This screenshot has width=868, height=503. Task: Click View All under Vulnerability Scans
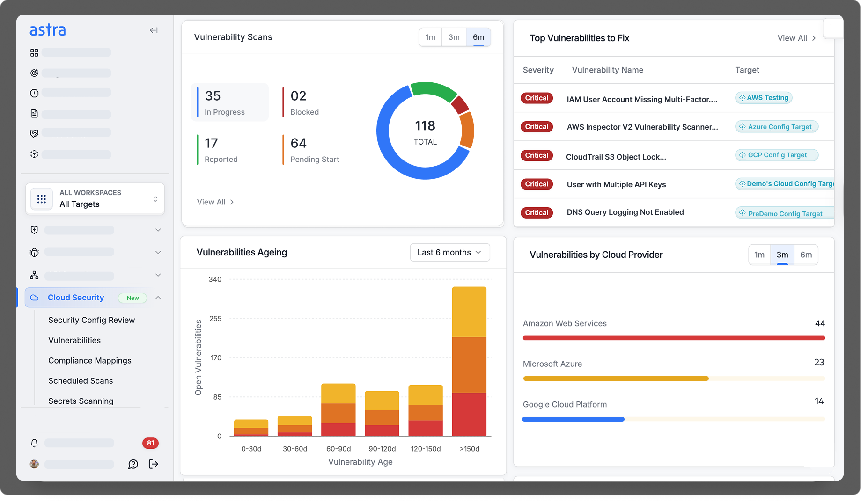coord(215,202)
